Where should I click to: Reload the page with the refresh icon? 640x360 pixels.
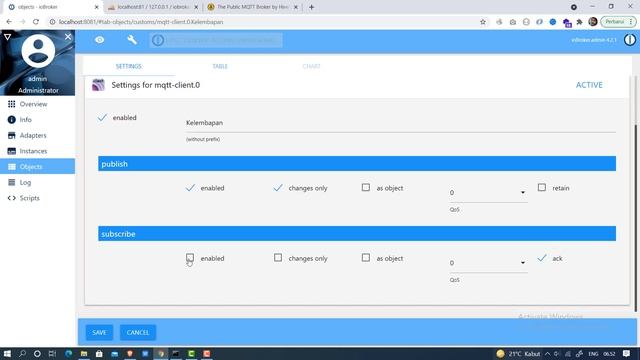click(36, 22)
